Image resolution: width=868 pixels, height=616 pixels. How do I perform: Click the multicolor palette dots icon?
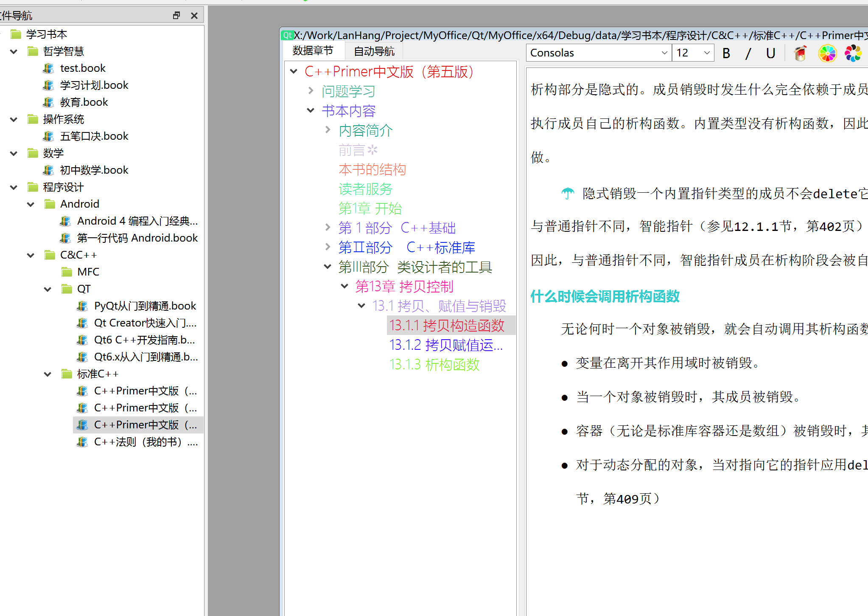click(853, 53)
